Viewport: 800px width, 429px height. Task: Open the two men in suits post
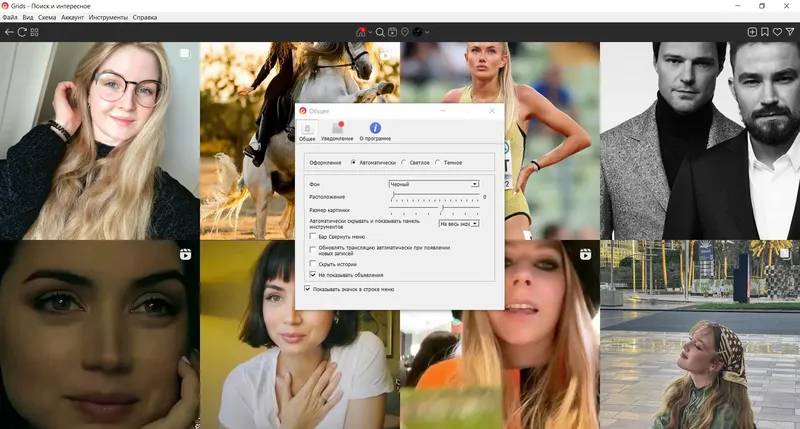tap(700, 140)
